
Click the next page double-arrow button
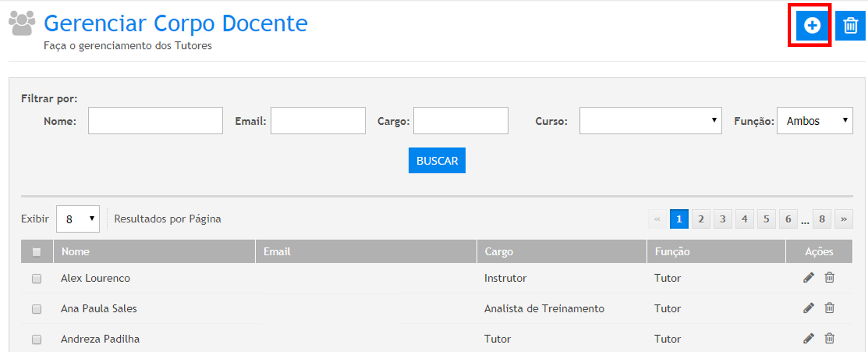click(x=844, y=219)
